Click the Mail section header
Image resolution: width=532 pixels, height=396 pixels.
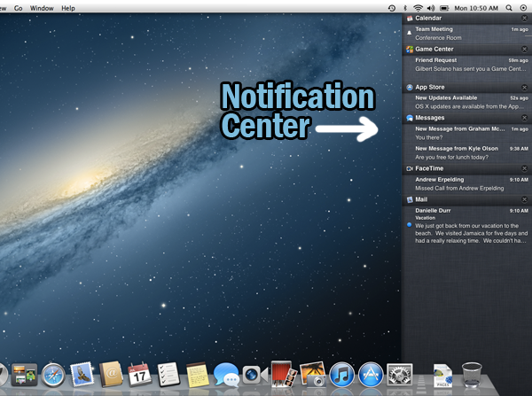click(x=467, y=199)
